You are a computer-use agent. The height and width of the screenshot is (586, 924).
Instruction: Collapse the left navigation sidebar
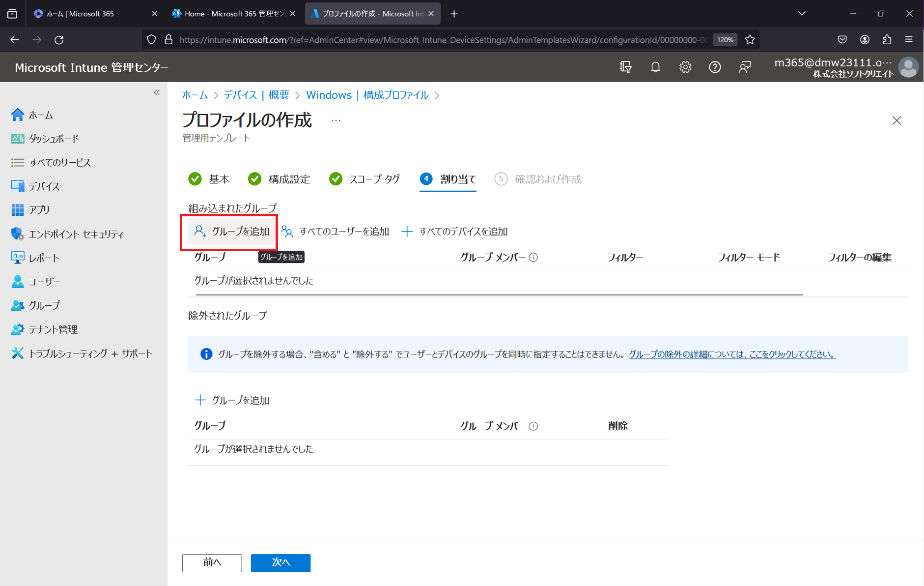click(157, 92)
